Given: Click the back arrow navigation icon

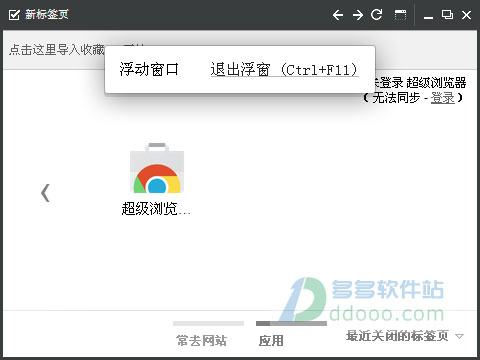Looking at the screenshot, I should [x=338, y=15].
